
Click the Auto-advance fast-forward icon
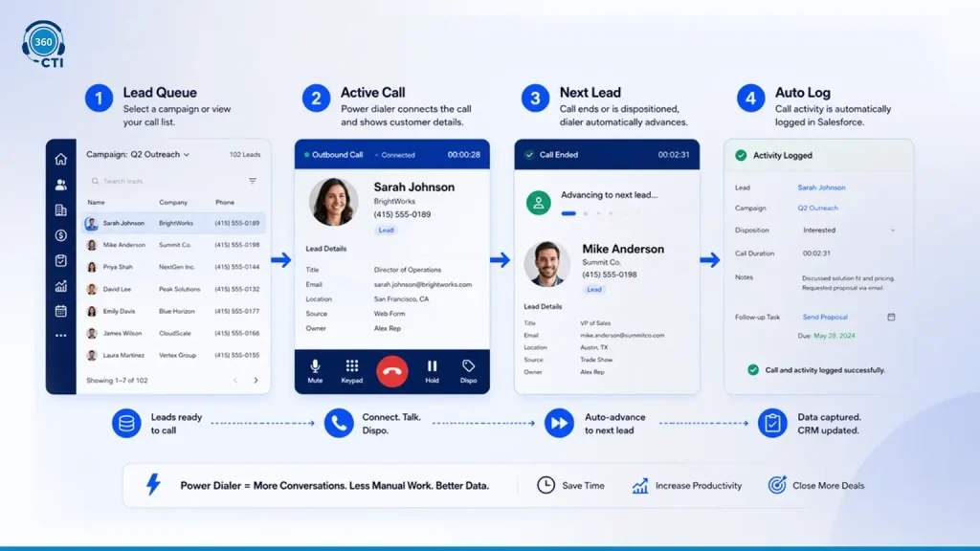tap(559, 424)
